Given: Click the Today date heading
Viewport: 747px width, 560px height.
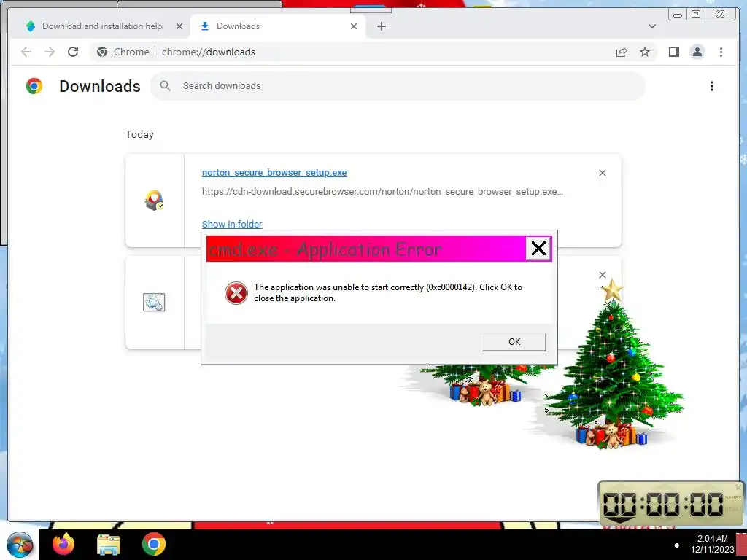Looking at the screenshot, I should click(x=139, y=134).
